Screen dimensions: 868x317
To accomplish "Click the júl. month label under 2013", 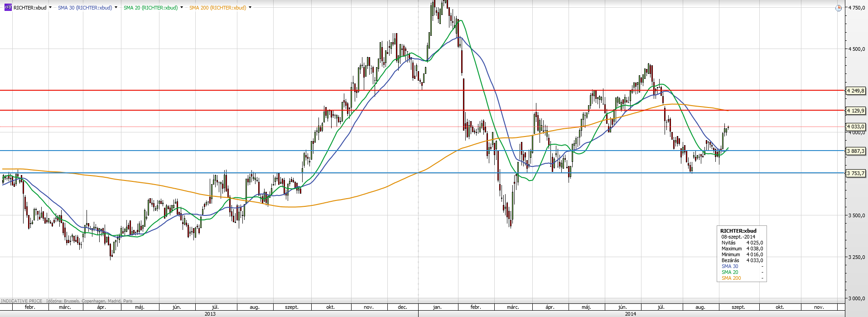I will point(216,307).
